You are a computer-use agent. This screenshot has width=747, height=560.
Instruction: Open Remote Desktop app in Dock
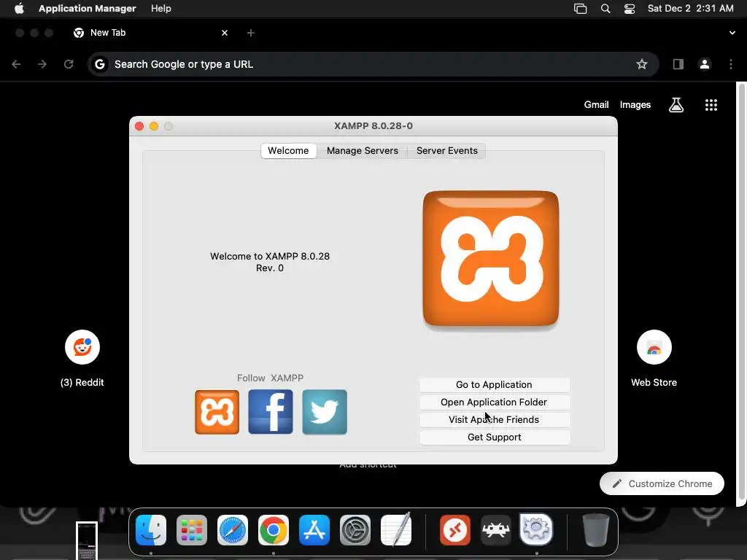(455, 530)
